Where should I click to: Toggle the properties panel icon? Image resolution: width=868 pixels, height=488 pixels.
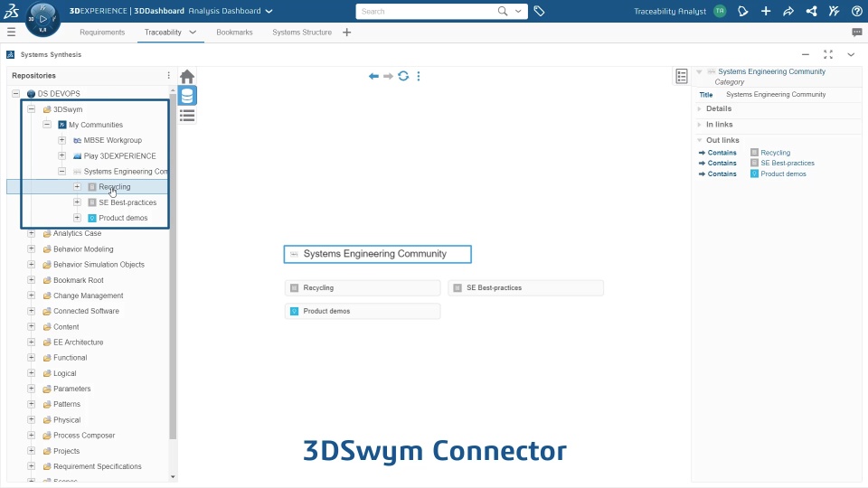pyautogui.click(x=682, y=76)
